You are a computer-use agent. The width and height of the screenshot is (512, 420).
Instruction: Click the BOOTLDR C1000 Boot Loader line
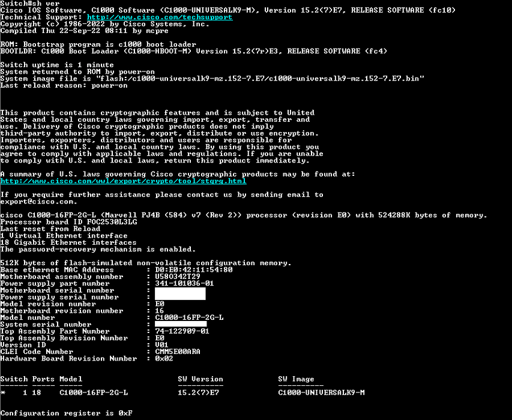pyautogui.click(x=194, y=52)
